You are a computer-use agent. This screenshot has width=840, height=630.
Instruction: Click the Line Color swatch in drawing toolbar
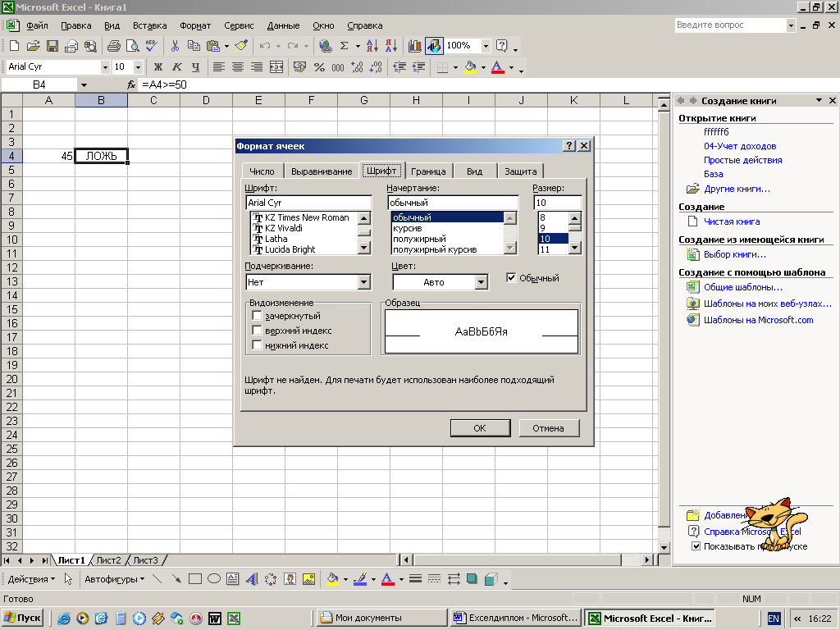360,579
